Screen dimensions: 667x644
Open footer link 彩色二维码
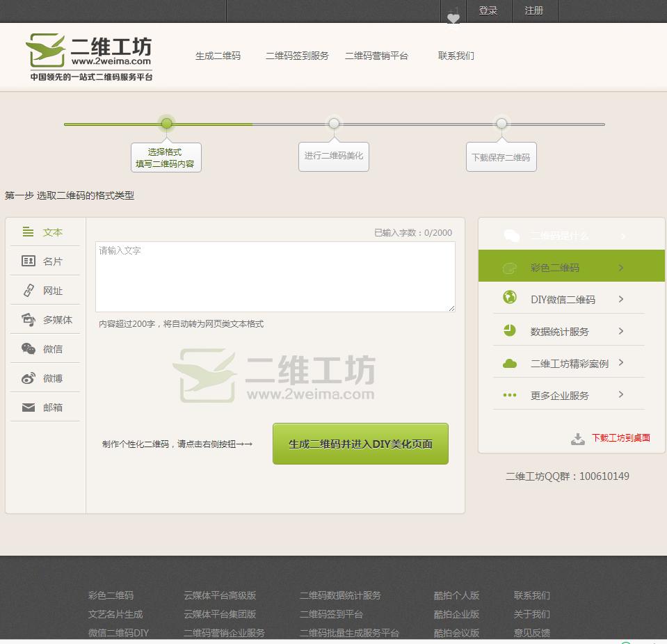coord(111,595)
